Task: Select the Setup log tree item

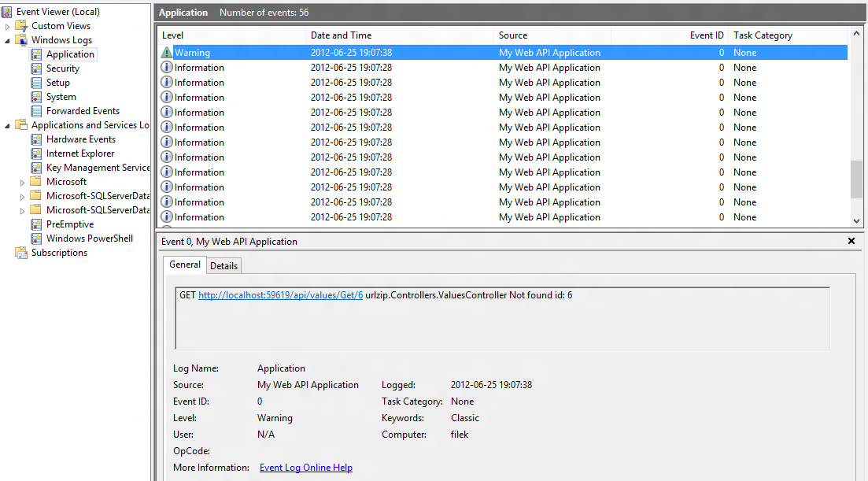Action: tap(57, 83)
